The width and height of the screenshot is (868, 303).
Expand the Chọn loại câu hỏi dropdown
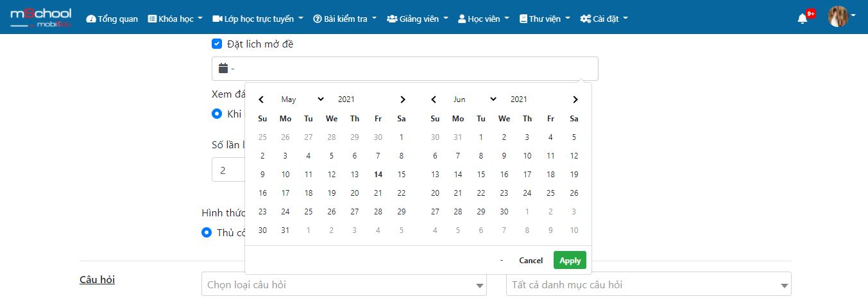(x=344, y=284)
